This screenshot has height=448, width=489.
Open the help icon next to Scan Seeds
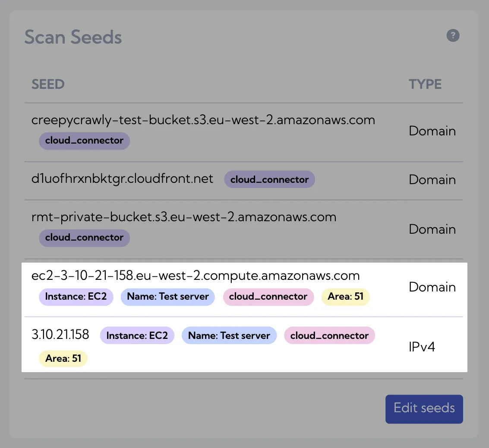coord(453,36)
